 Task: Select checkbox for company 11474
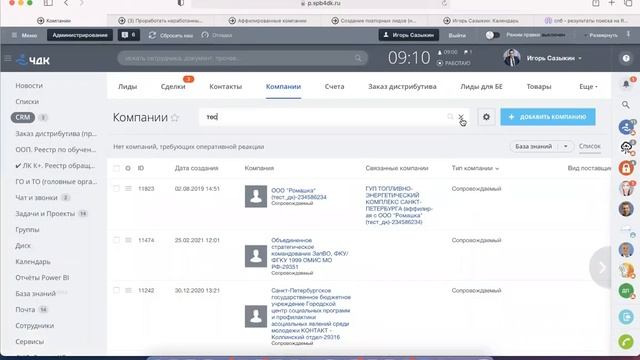coord(116,240)
